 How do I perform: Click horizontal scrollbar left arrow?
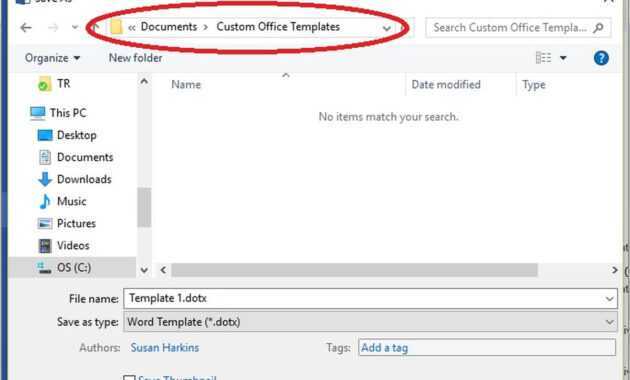(x=163, y=270)
